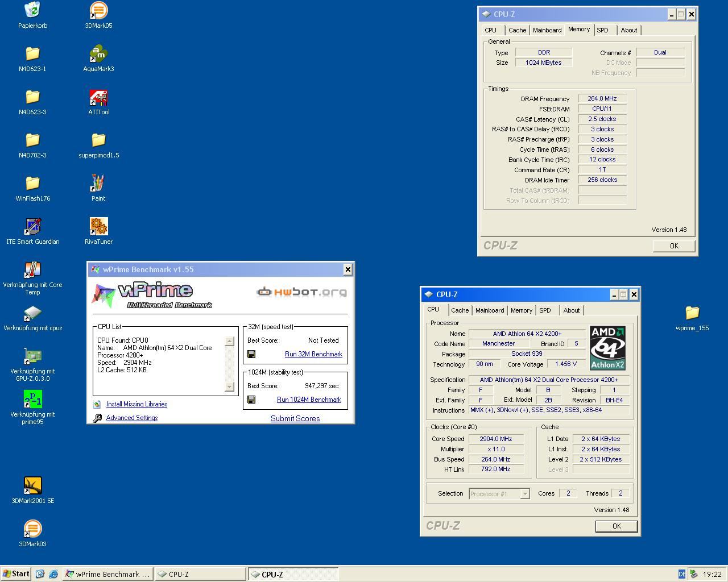The width and height of the screenshot is (728, 582).
Task: Open Internet Explorer from quick launch
Action: (53, 574)
